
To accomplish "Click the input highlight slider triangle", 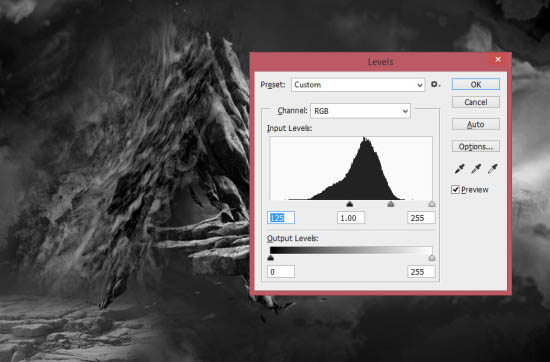I will (x=432, y=204).
